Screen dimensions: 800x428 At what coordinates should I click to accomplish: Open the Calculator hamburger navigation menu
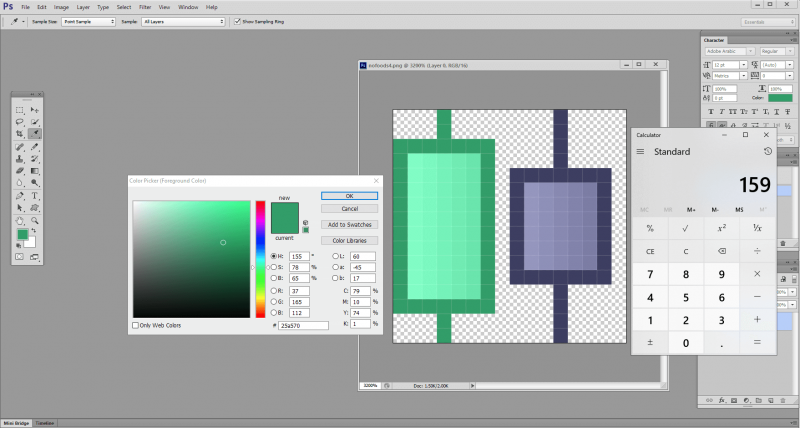point(640,152)
